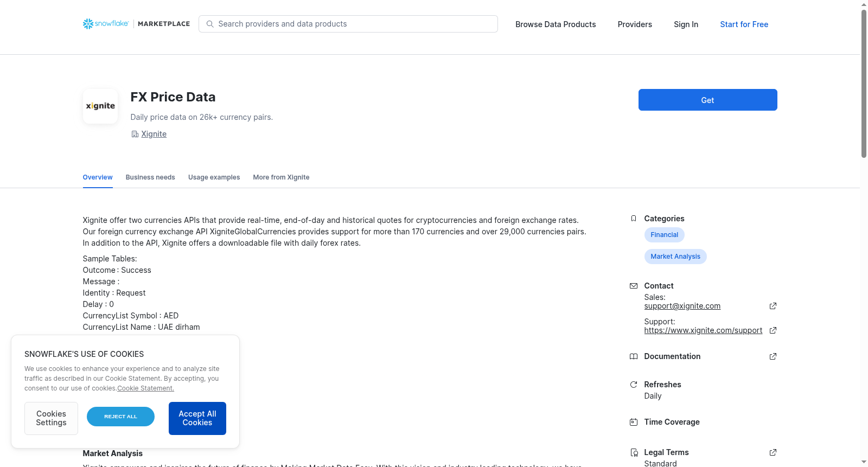Reject all cookies
868x467 pixels.
coord(120,417)
